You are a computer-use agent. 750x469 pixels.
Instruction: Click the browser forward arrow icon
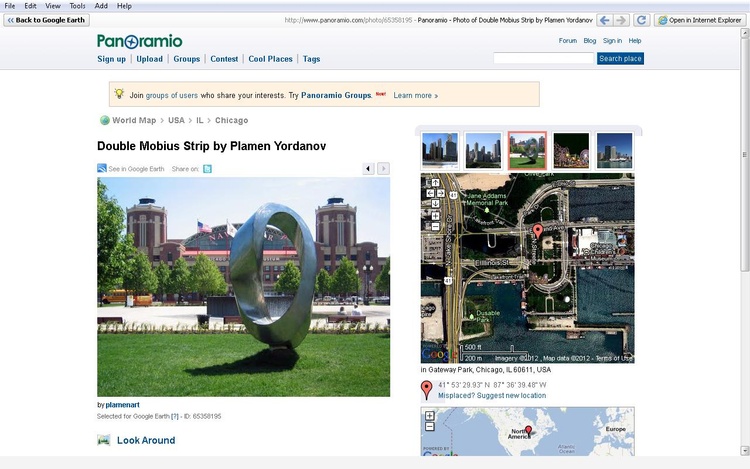[x=621, y=20]
